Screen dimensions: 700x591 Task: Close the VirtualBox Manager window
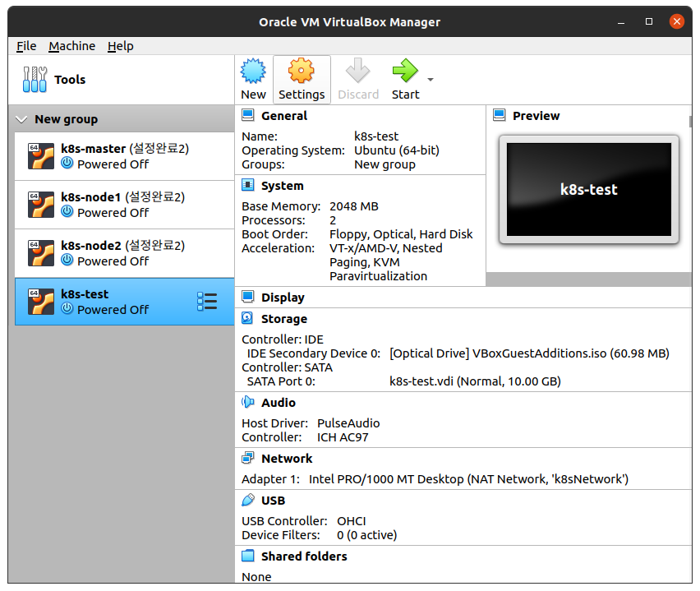point(677,21)
